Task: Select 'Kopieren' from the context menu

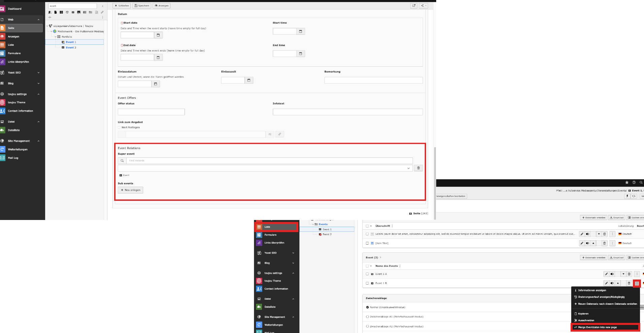Action: [x=583, y=313]
